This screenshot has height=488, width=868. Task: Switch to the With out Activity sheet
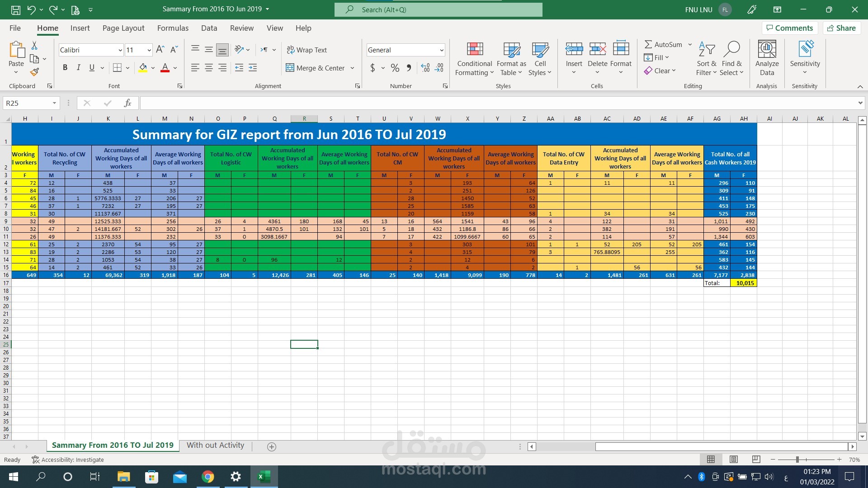(x=215, y=445)
